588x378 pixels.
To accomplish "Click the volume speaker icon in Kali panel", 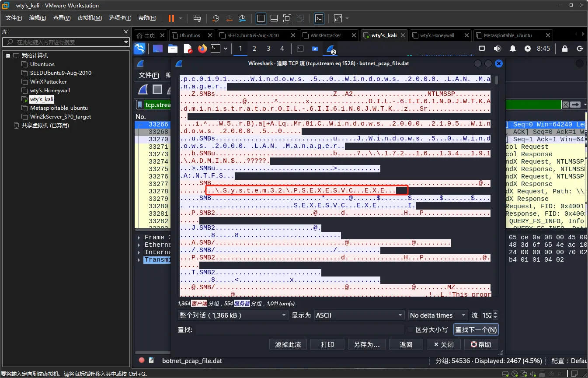I will point(498,49).
